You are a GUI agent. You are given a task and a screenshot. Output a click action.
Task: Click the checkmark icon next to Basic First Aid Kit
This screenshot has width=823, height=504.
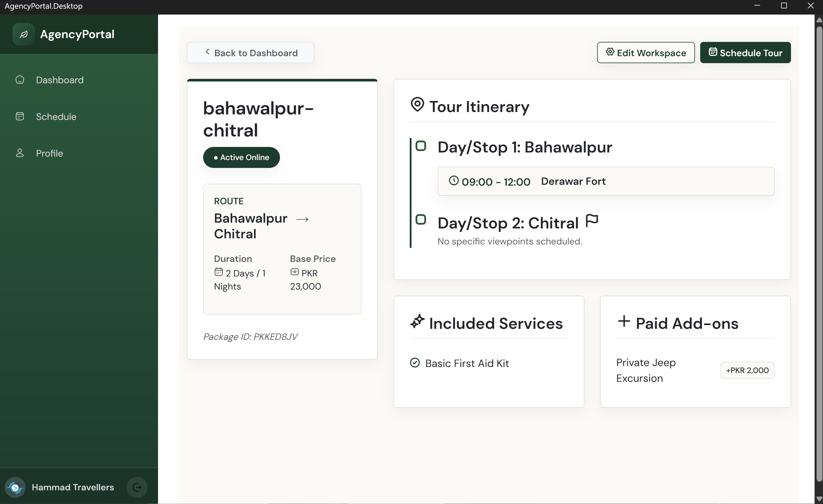415,363
